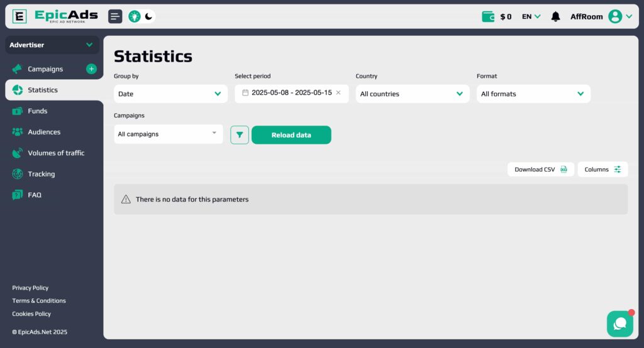Viewport: 644px width, 348px height.
Task: Click the $ 0 balance text
Action: point(506,17)
